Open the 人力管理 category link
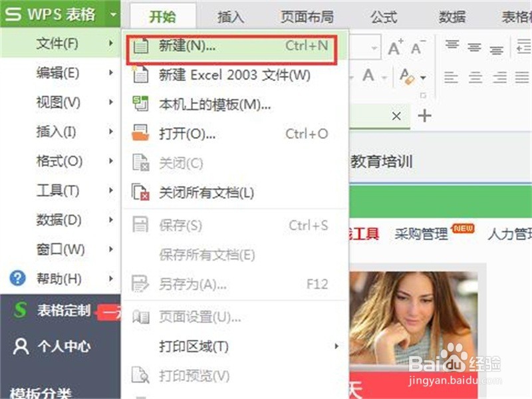 pos(509,234)
